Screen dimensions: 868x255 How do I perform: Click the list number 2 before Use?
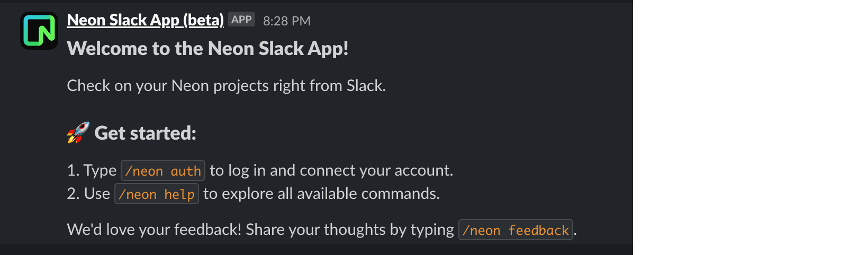click(x=73, y=194)
